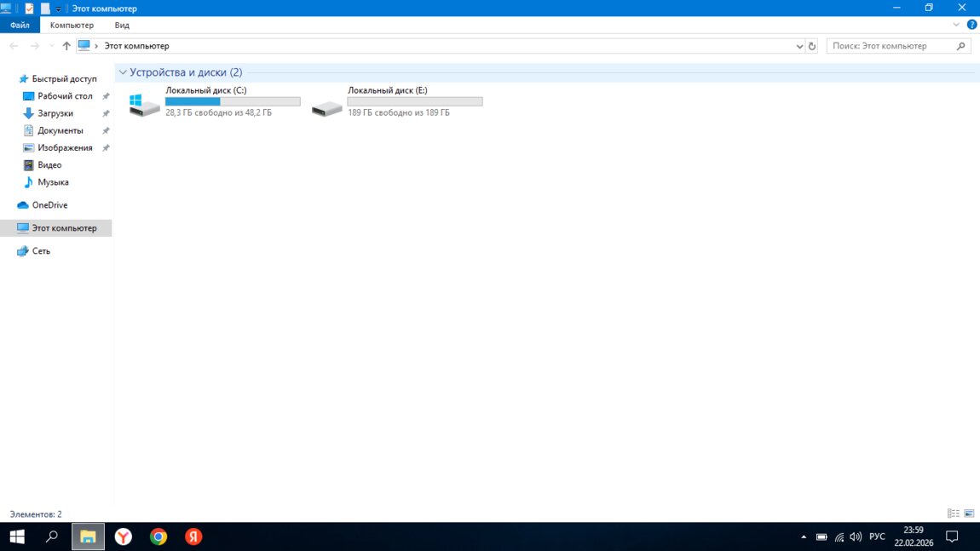Open Yandex Browser from the taskbar
The image size is (980, 551).
[124, 537]
